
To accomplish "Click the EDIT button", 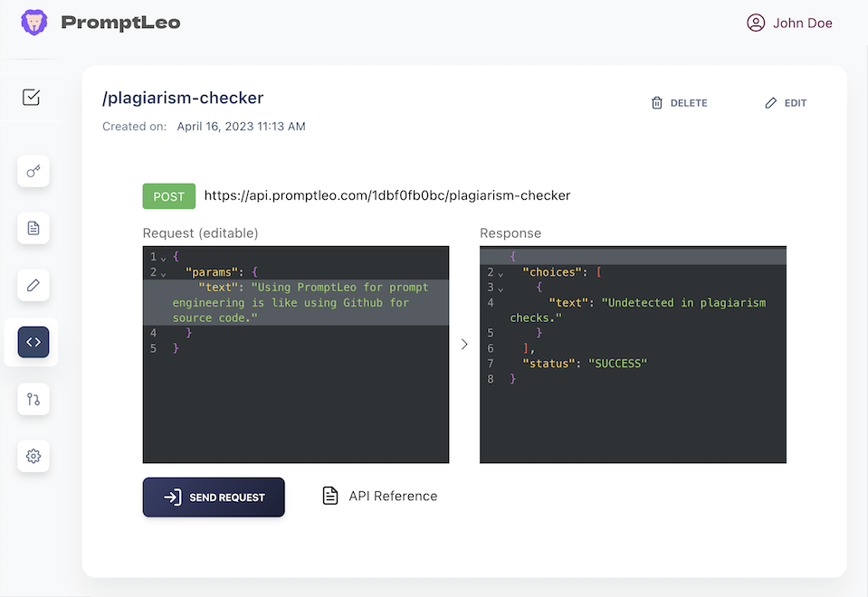I will coord(786,103).
